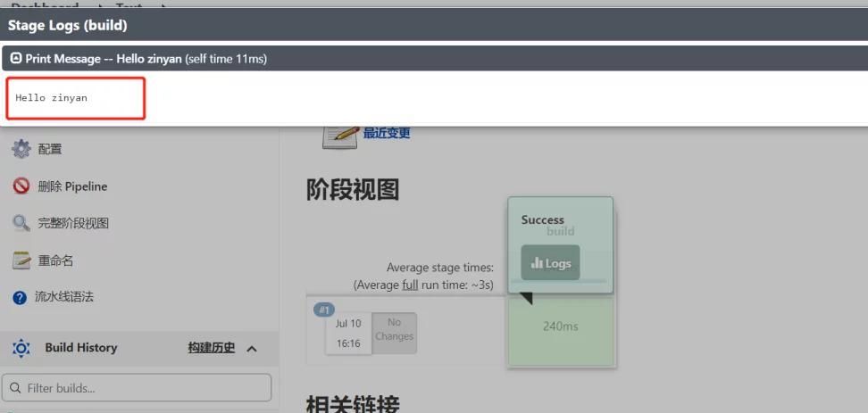Click the magnifier icon beside 完整阶段视图
The width and height of the screenshot is (868, 413).
21,223
